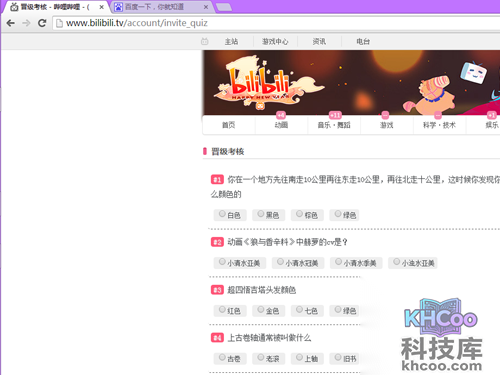Screen dimensions: 500x375
Task: Select 古卷 for question 4
Action: click(230, 359)
